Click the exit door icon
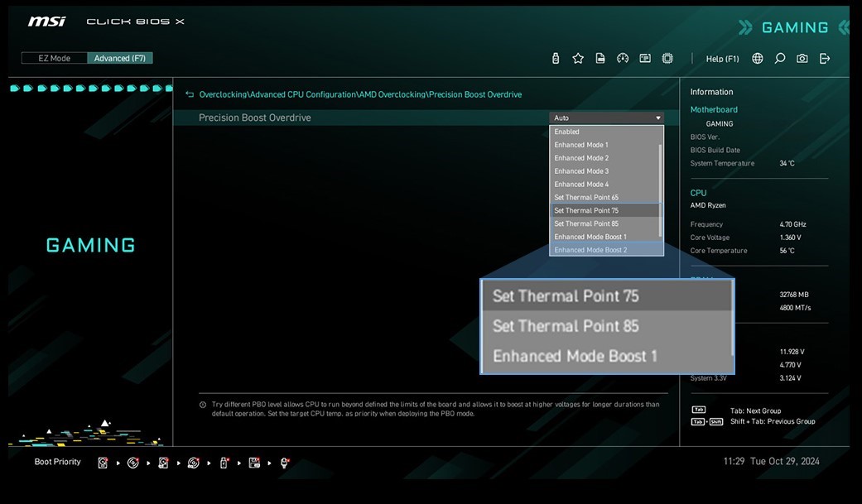Viewport: 862px width, 504px height. click(825, 58)
